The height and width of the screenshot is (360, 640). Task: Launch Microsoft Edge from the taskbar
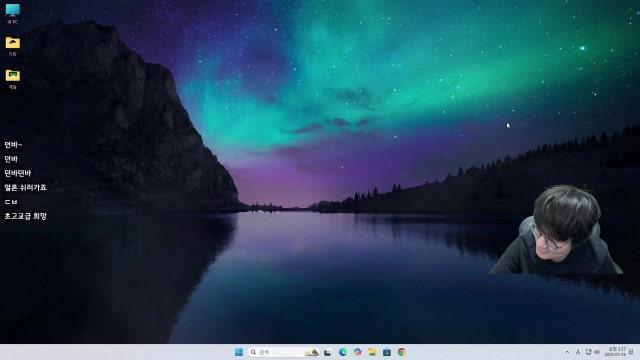pos(342,352)
